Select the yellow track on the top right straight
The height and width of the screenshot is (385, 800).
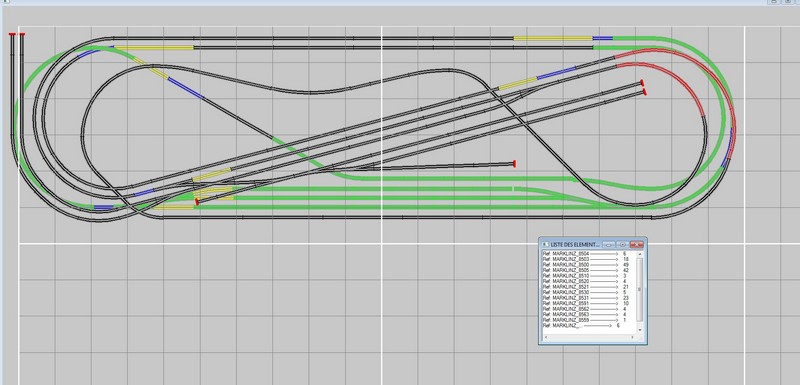pyautogui.click(x=553, y=38)
